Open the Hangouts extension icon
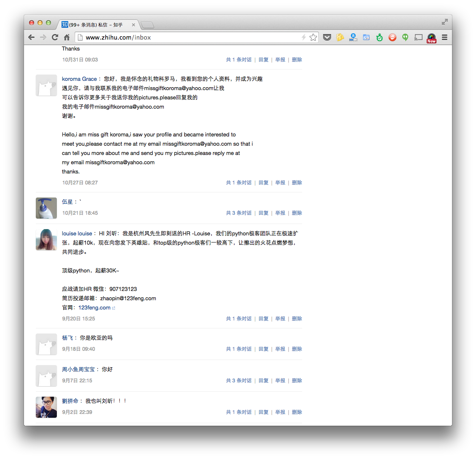476x459 pixels. click(405, 37)
